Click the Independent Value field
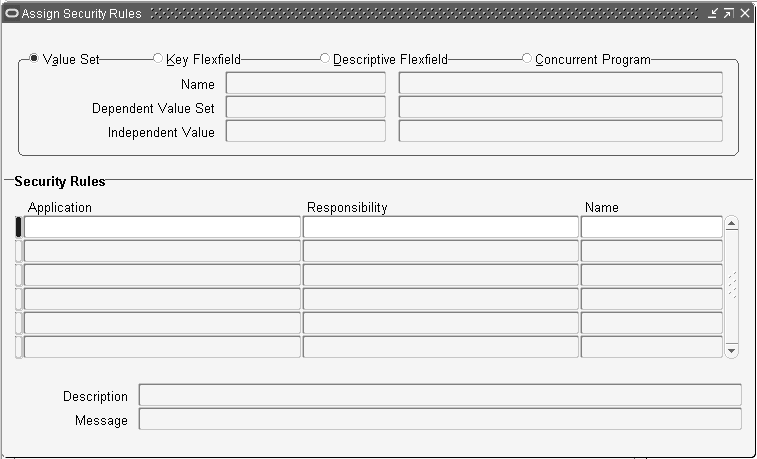 pyautogui.click(x=306, y=131)
